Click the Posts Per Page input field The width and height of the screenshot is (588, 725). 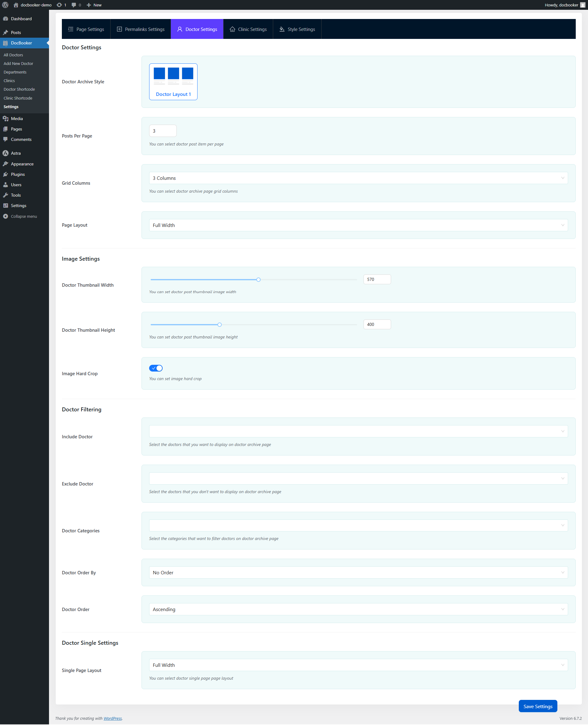tap(163, 131)
